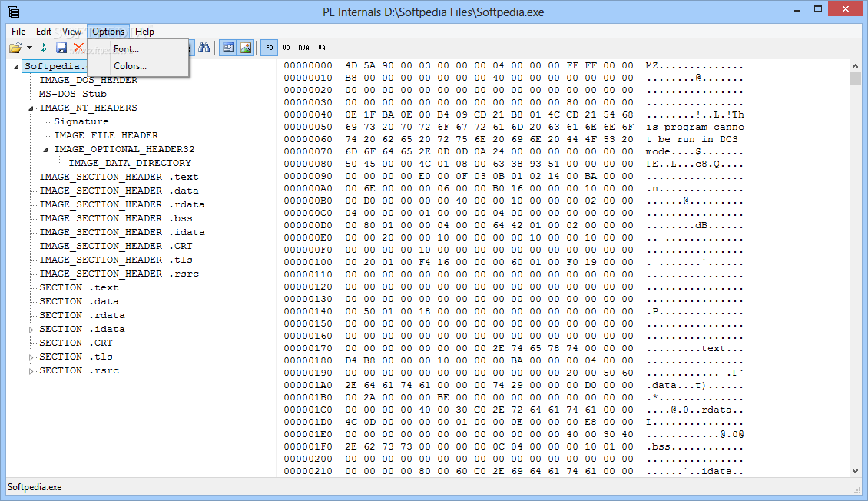
Task: Select the VO address mode button
Action: (287, 48)
